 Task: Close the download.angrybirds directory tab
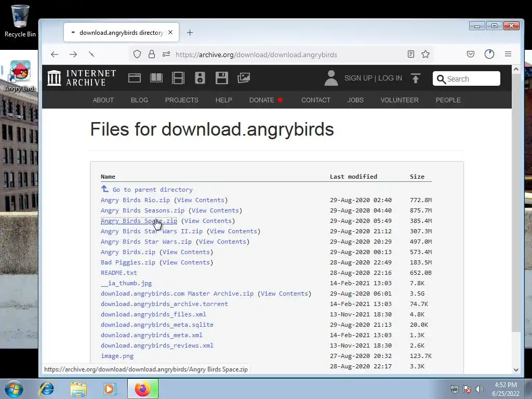[x=170, y=32]
